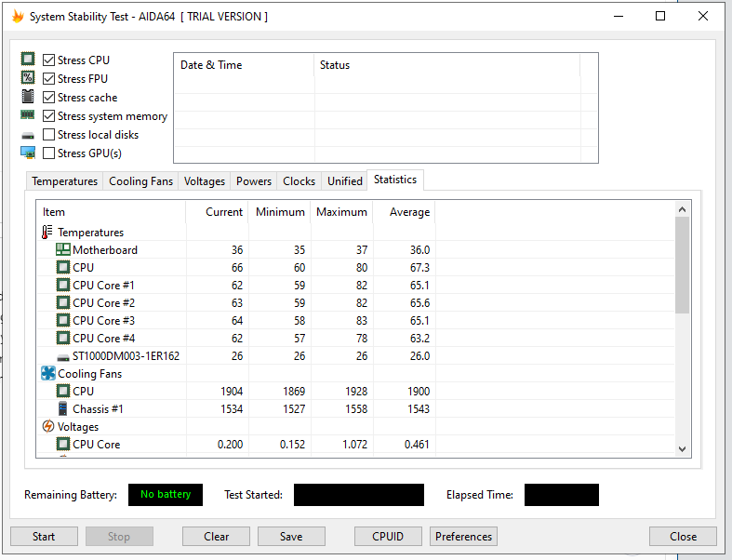Click the local disks drive icon
Viewport: 732px width, 560px height.
[x=28, y=136]
